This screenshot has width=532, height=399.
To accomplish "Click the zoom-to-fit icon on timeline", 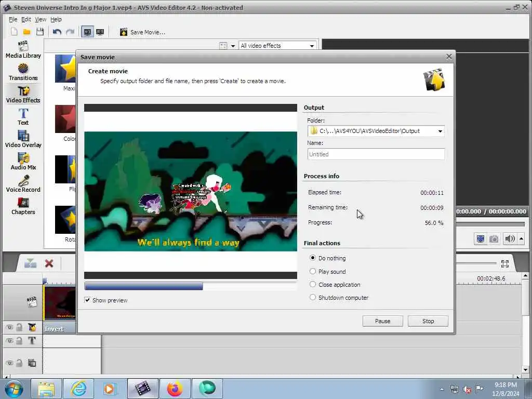I will [504, 264].
